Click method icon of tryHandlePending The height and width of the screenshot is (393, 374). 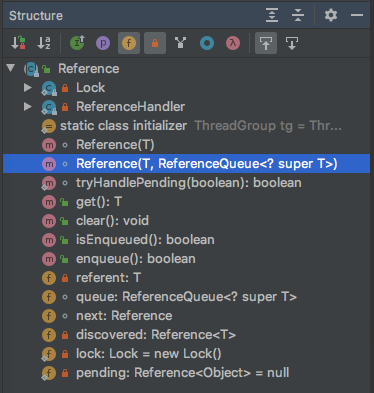49,183
